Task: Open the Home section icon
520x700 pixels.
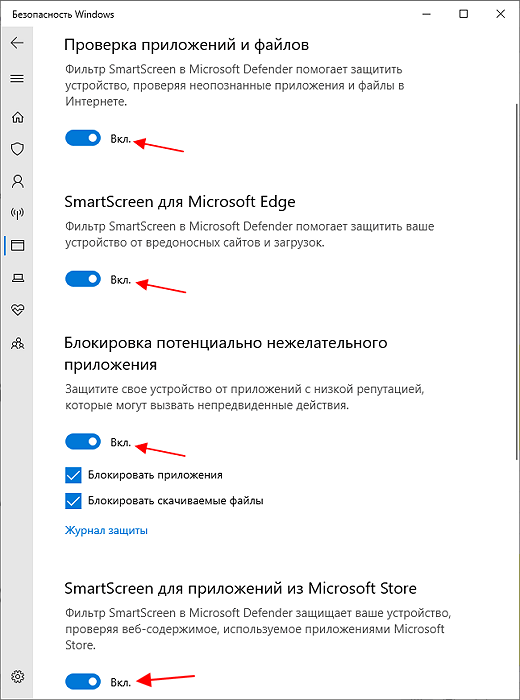Action: (x=17, y=118)
